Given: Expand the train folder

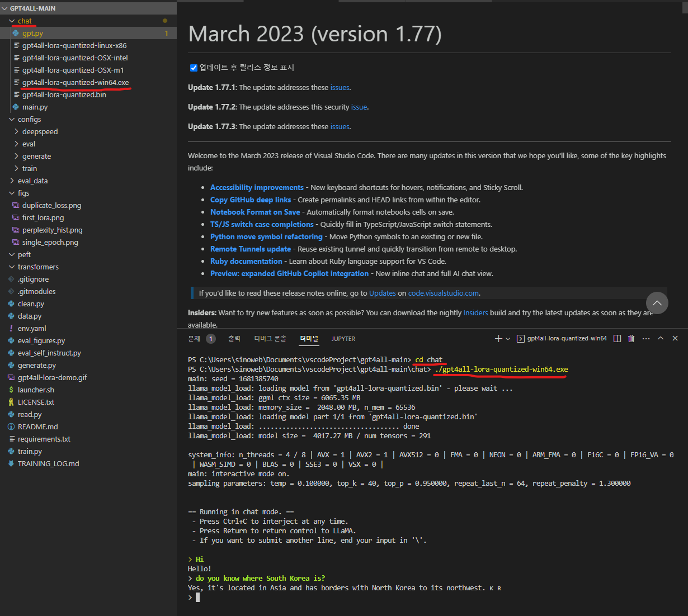Looking at the screenshot, I should click(x=16, y=168).
